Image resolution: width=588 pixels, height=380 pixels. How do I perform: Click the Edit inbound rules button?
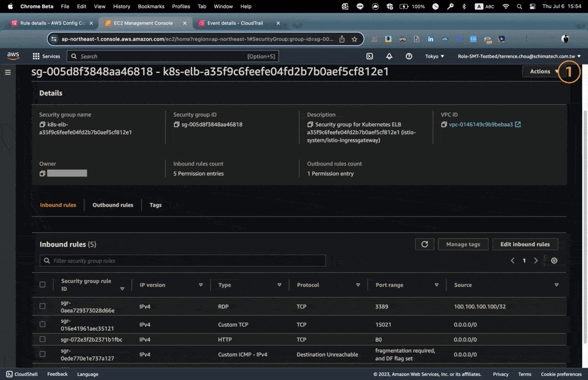click(525, 244)
